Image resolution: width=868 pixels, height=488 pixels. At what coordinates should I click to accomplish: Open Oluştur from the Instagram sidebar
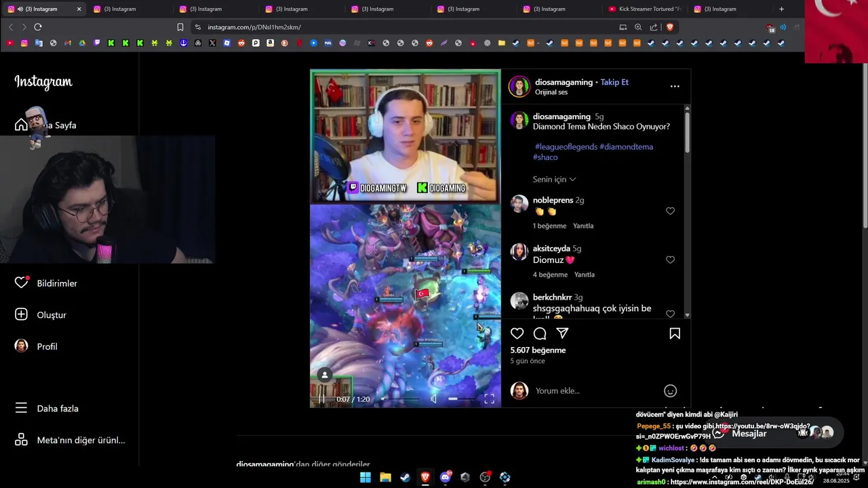[41, 314]
